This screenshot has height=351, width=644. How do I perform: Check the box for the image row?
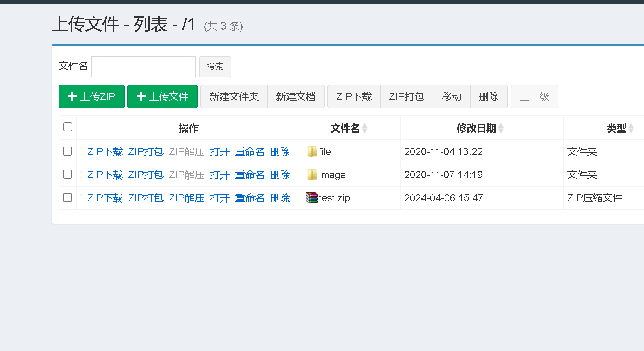(67, 174)
